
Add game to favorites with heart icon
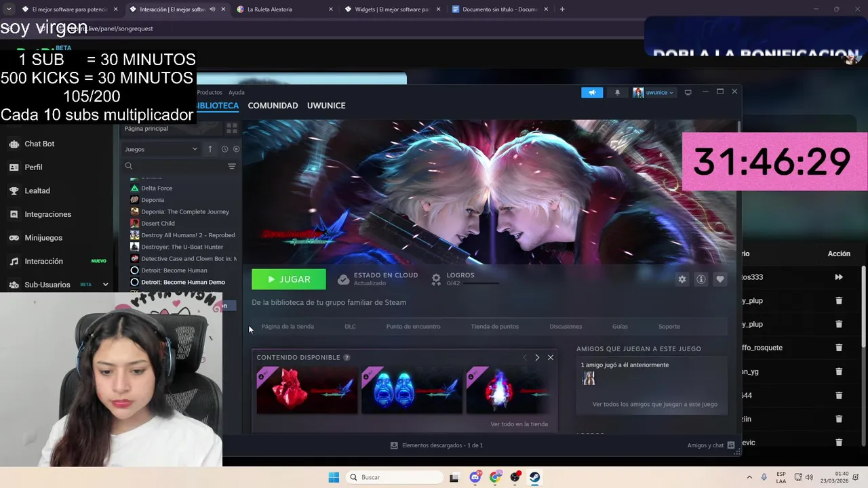click(x=720, y=279)
